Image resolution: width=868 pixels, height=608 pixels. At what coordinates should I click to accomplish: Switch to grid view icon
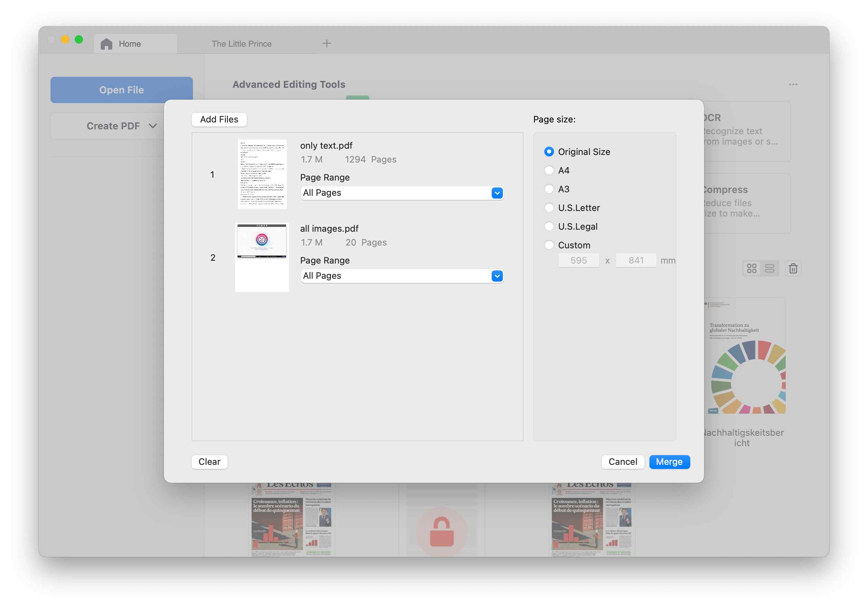(x=751, y=268)
